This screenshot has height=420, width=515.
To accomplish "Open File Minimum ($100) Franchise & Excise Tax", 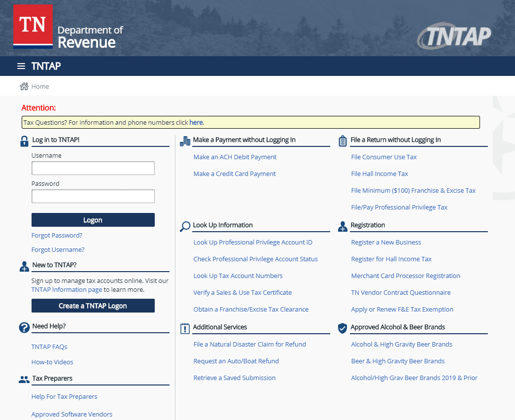I will (x=413, y=190).
